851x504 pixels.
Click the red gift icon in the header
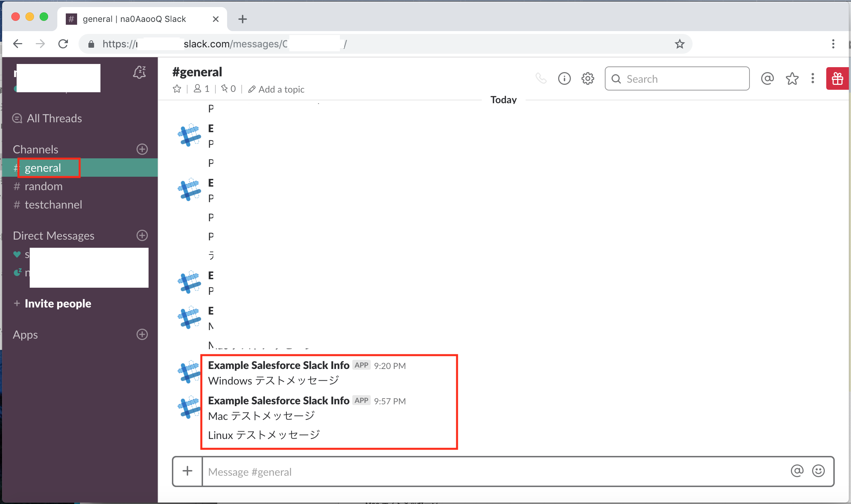[x=837, y=78]
